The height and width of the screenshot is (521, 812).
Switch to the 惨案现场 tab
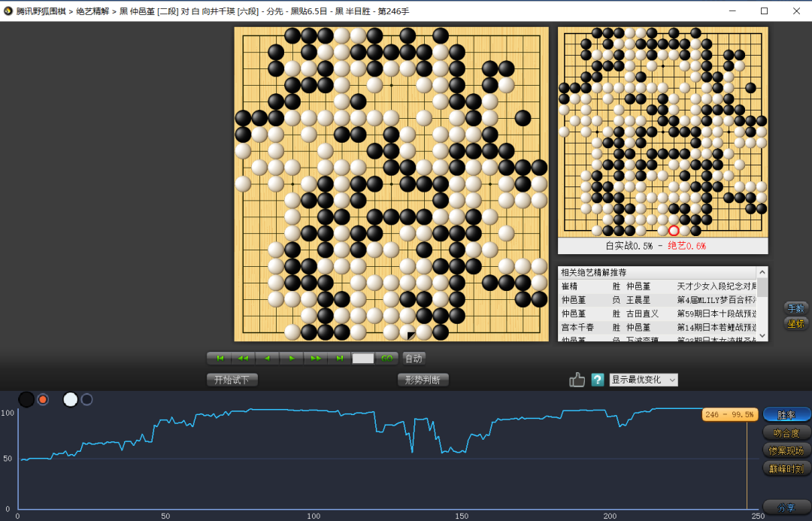[786, 450]
